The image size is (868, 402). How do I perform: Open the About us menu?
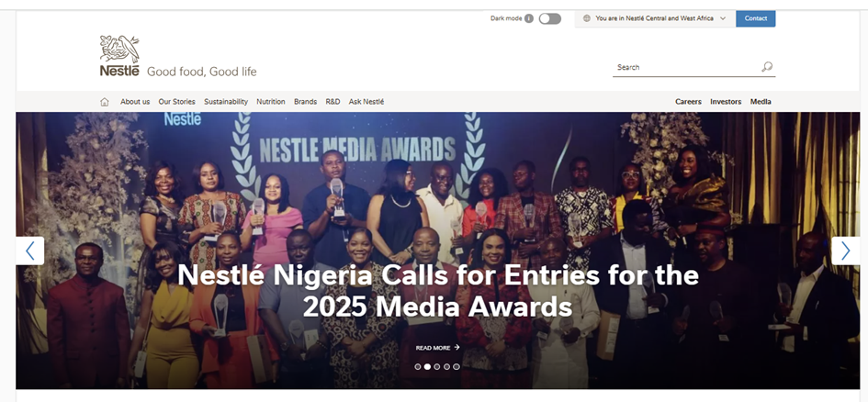pyautogui.click(x=135, y=102)
